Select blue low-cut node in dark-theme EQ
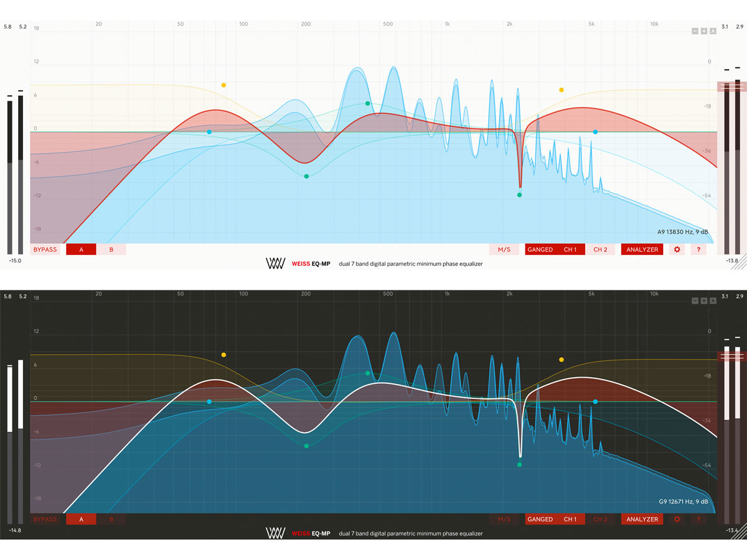Viewport: 747px width, 560px height. 209,402
